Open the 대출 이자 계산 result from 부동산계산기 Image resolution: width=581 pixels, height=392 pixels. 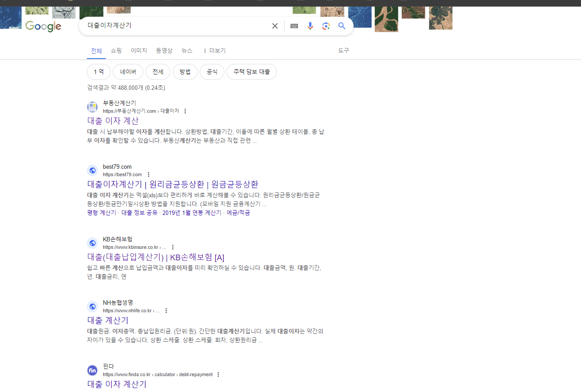click(x=113, y=121)
